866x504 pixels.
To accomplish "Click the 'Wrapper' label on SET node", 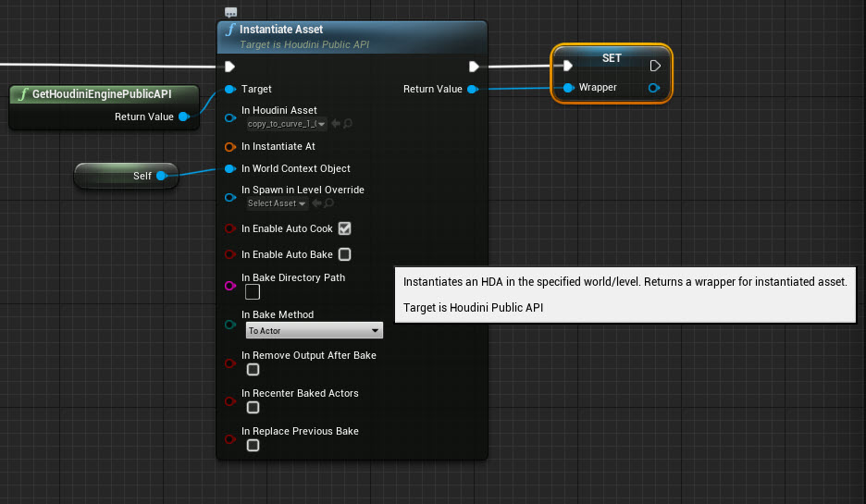I will point(598,87).
